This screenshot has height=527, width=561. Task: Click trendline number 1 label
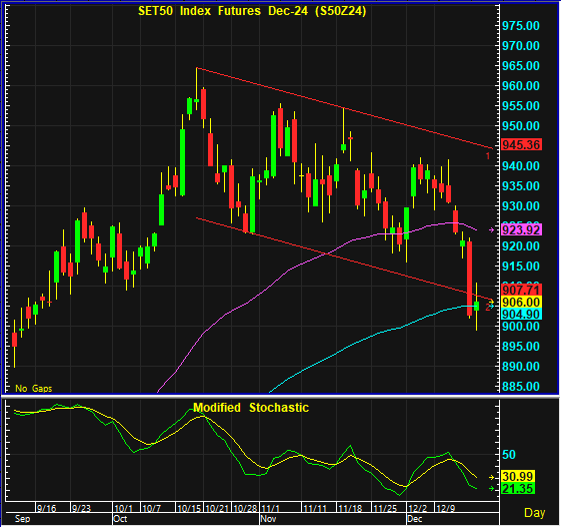(488, 156)
